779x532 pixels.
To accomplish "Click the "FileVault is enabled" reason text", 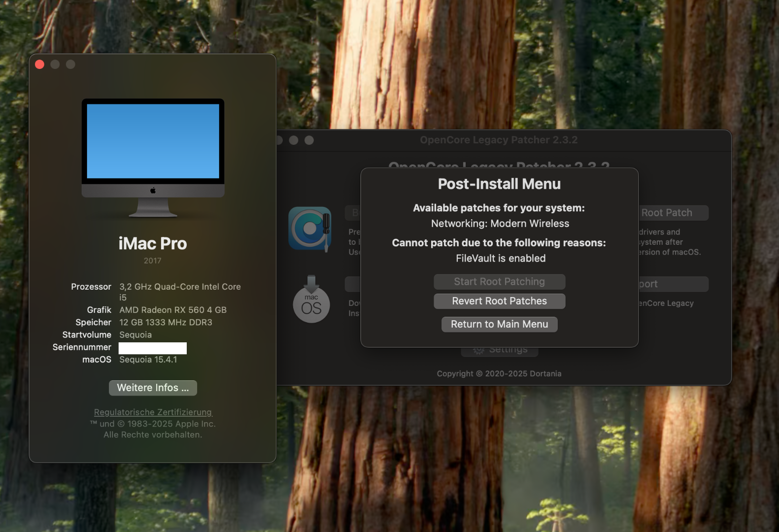I will coord(501,258).
